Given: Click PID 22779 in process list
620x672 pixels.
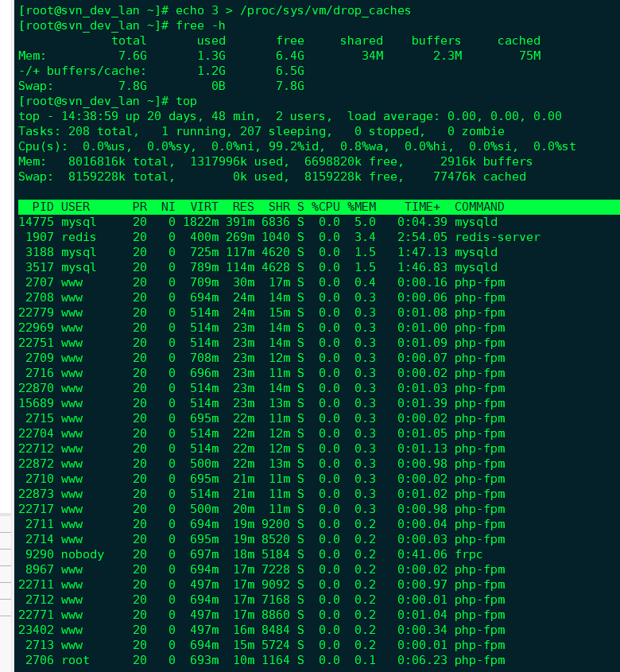Looking at the screenshot, I should coord(36,313).
